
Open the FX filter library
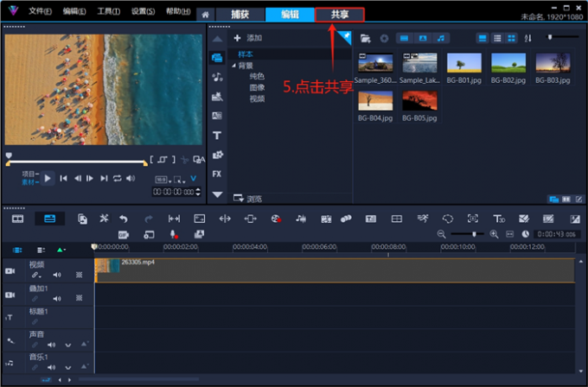point(217,174)
